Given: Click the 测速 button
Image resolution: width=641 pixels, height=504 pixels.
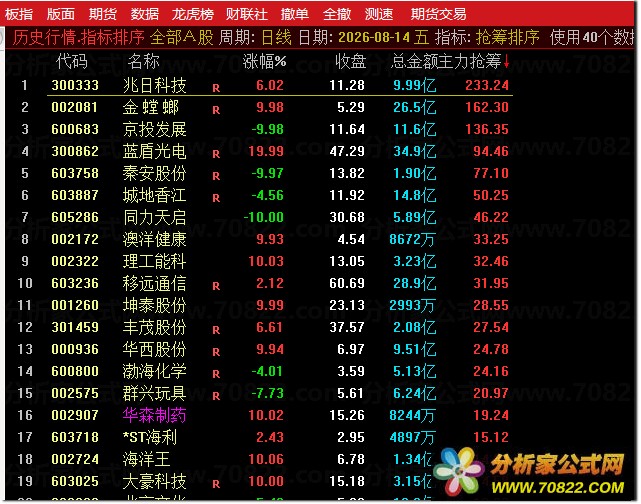Looking at the screenshot, I should 379,14.
